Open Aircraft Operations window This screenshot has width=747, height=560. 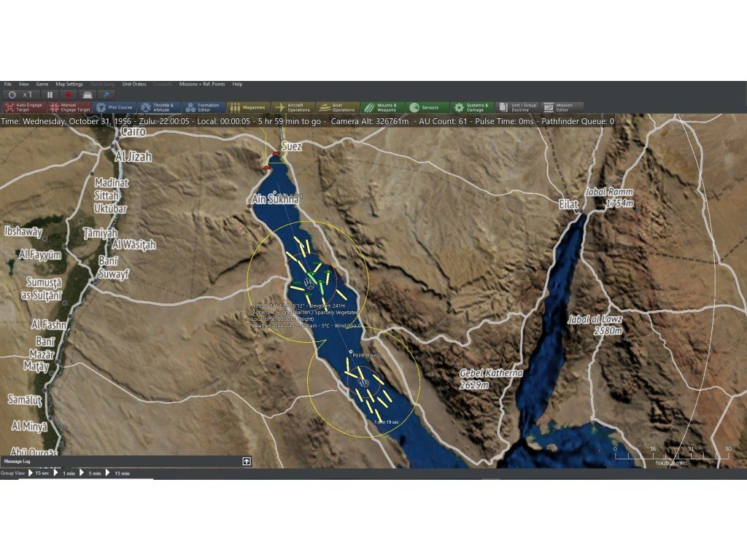[x=293, y=107]
